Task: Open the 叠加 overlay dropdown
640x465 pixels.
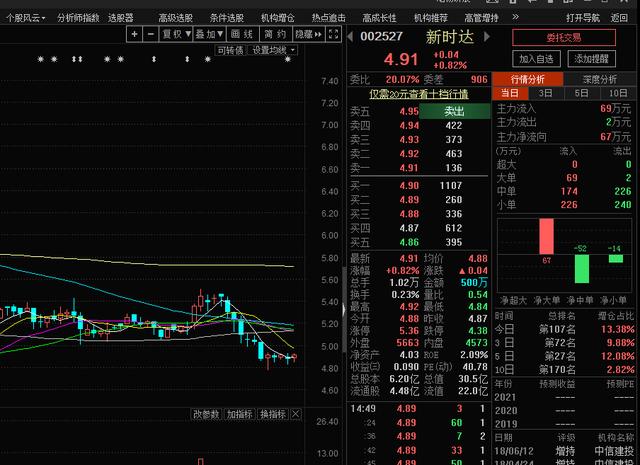Action: (x=209, y=34)
